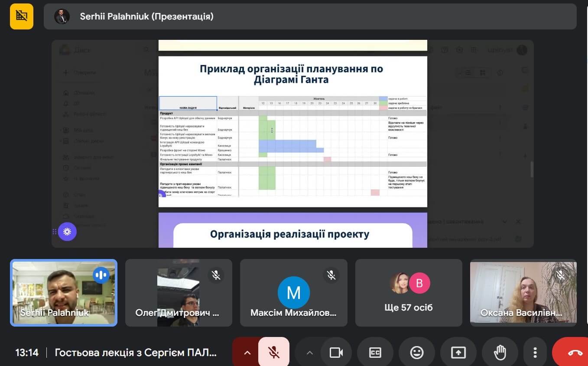
Task: Click the meeting title 'Гостьова лекція з Сергієм'
Action: click(135, 353)
